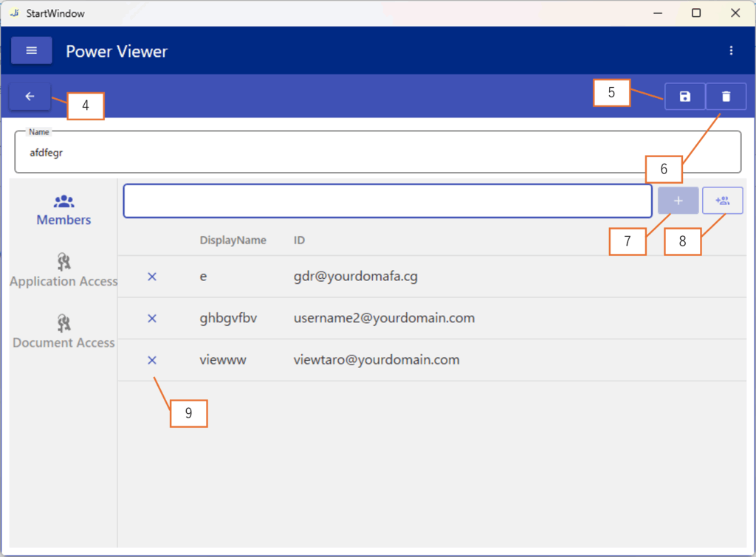This screenshot has height=557, width=756.
Task: Switch to the Members tab
Action: (63, 210)
